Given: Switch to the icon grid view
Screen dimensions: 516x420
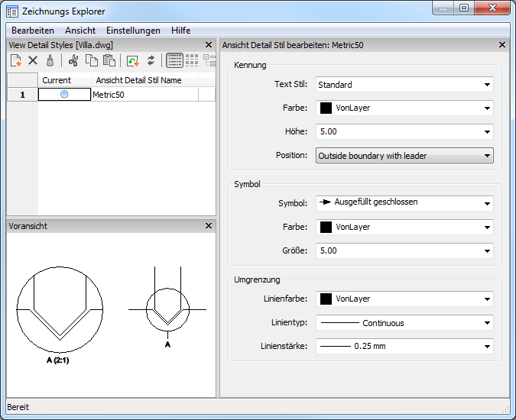Looking at the screenshot, I should coord(192,60).
